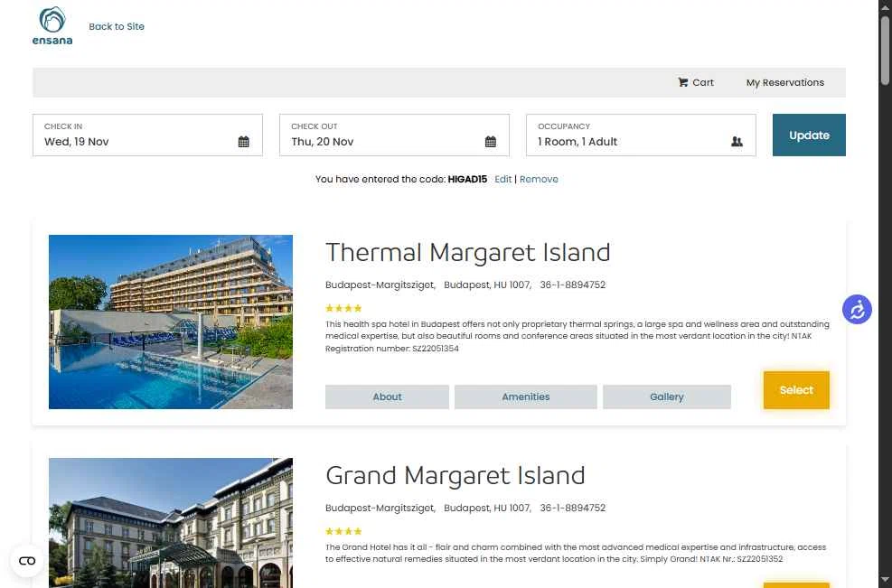Click the Update button
Image resolution: width=892 pixels, height=588 pixels.
tap(809, 135)
